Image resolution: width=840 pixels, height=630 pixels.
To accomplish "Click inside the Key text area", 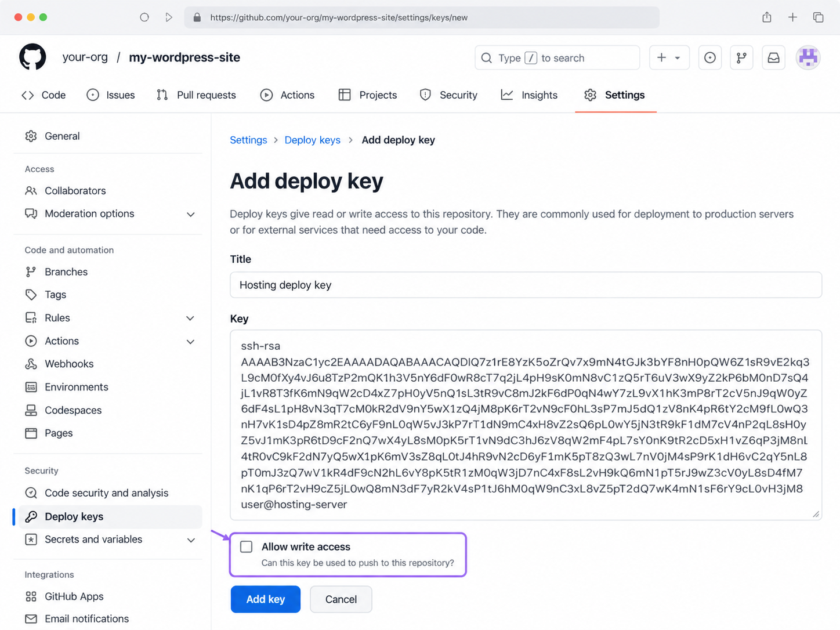I will 526,425.
